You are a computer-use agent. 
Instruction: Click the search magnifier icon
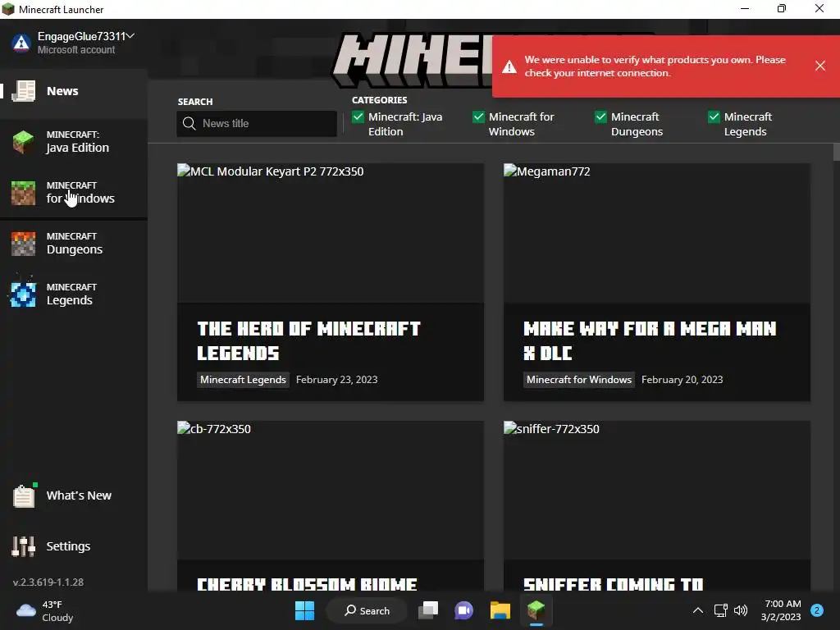coord(189,124)
